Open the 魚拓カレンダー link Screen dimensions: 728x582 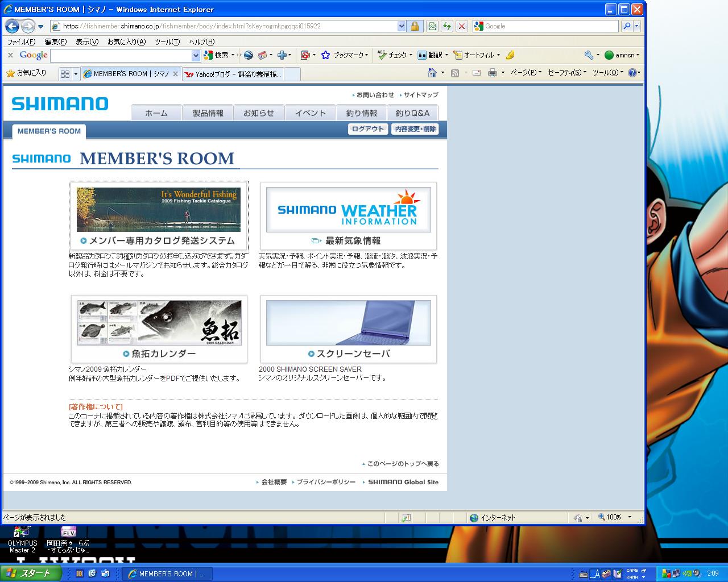click(x=159, y=329)
